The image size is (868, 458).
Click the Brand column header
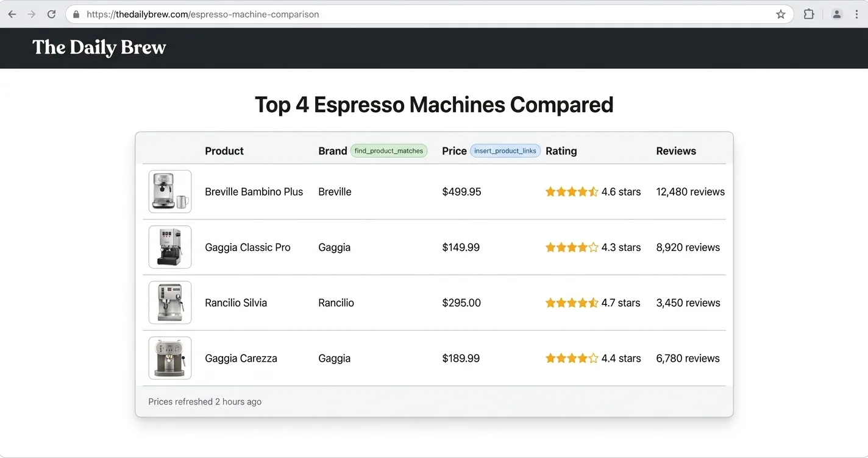click(x=333, y=151)
